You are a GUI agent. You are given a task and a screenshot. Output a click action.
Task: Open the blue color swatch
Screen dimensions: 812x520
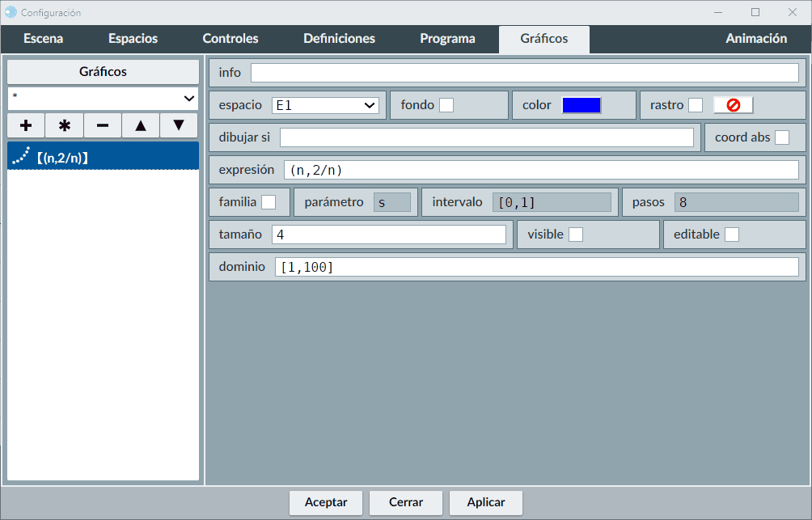pos(582,105)
